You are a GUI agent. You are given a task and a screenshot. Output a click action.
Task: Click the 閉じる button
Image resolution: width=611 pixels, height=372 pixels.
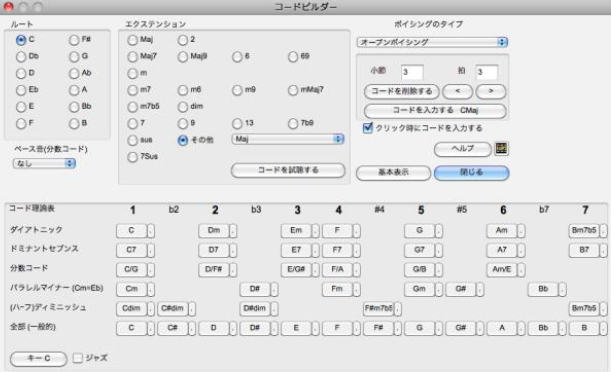471,173
